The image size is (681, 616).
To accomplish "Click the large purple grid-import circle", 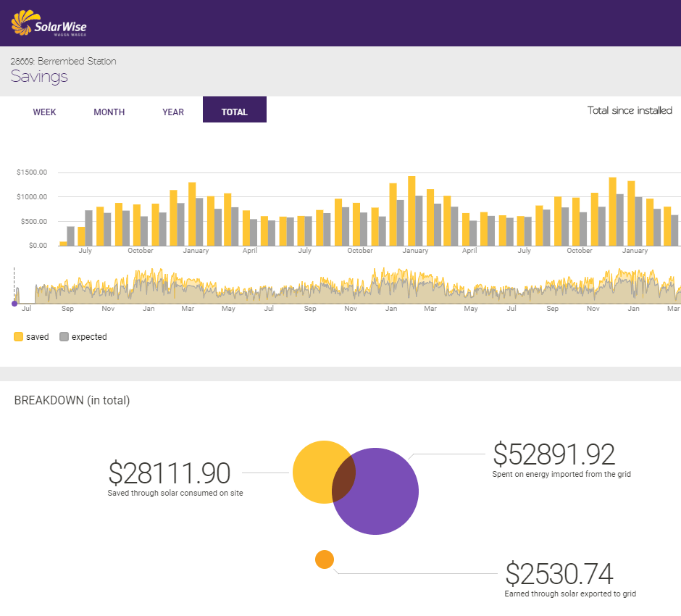I will (384, 500).
